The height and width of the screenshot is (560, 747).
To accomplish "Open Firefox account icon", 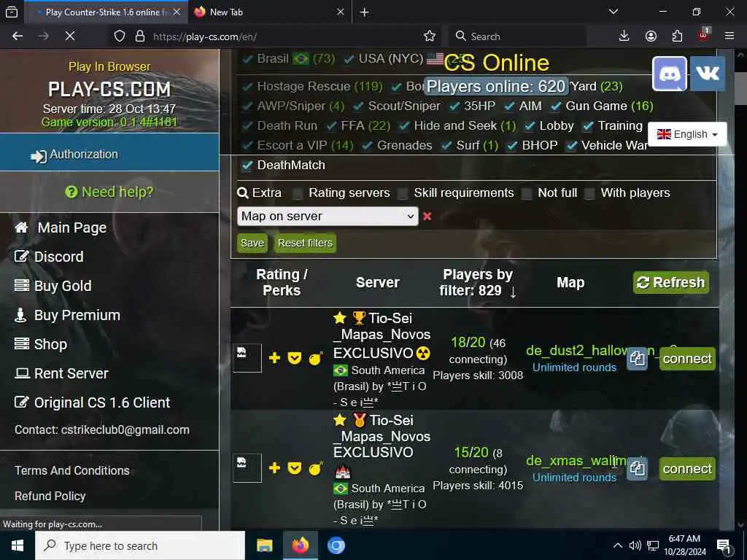I will click(651, 36).
